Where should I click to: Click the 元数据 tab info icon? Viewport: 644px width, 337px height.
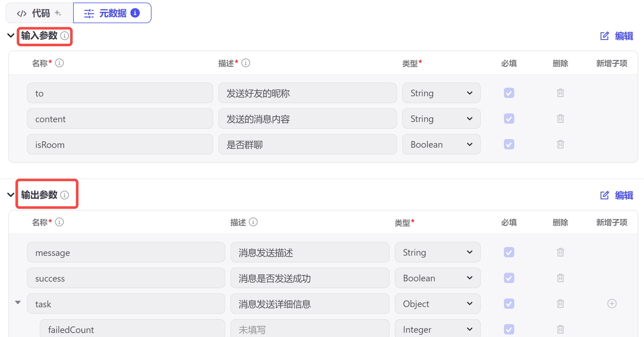point(135,13)
